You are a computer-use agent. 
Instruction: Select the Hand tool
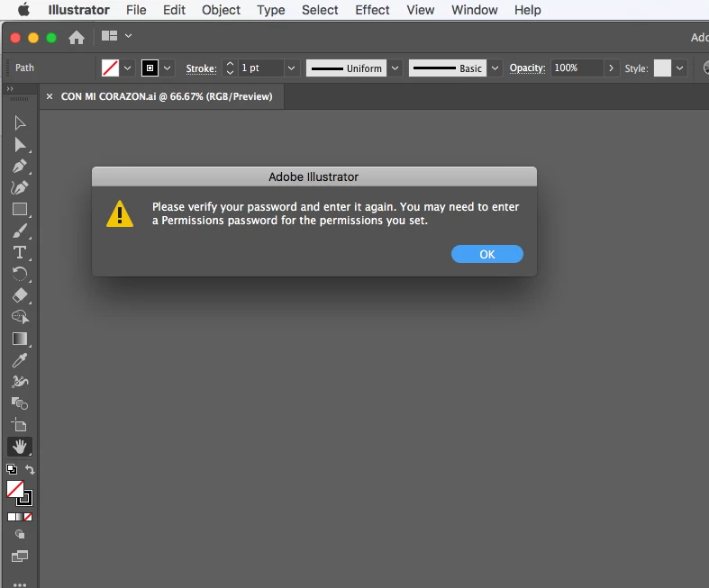click(20, 447)
